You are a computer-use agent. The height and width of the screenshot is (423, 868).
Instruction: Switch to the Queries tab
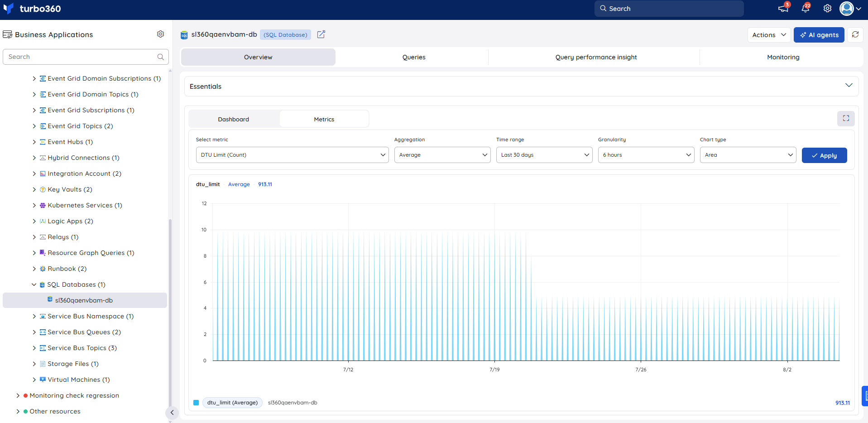(x=414, y=57)
